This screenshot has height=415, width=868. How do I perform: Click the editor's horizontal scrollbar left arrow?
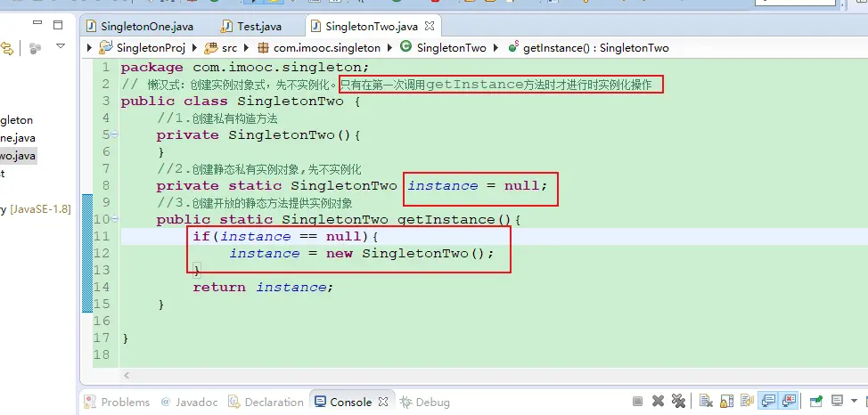[126, 375]
